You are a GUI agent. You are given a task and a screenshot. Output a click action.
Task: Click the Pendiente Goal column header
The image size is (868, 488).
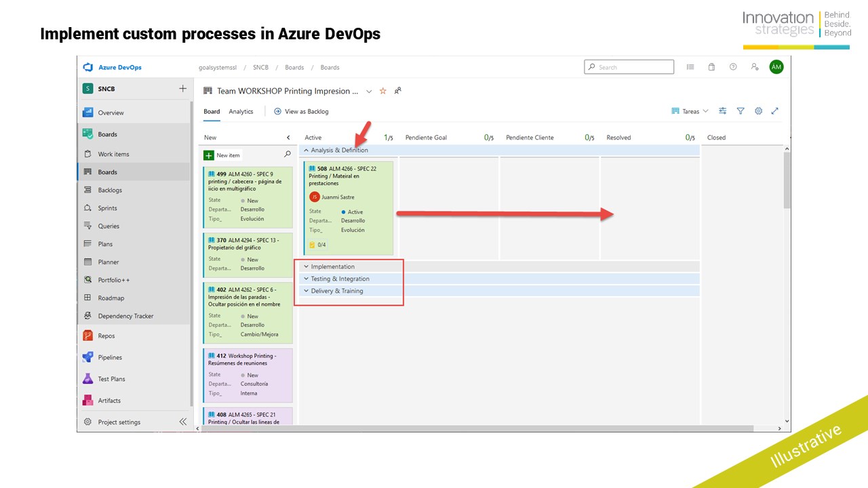pos(426,138)
